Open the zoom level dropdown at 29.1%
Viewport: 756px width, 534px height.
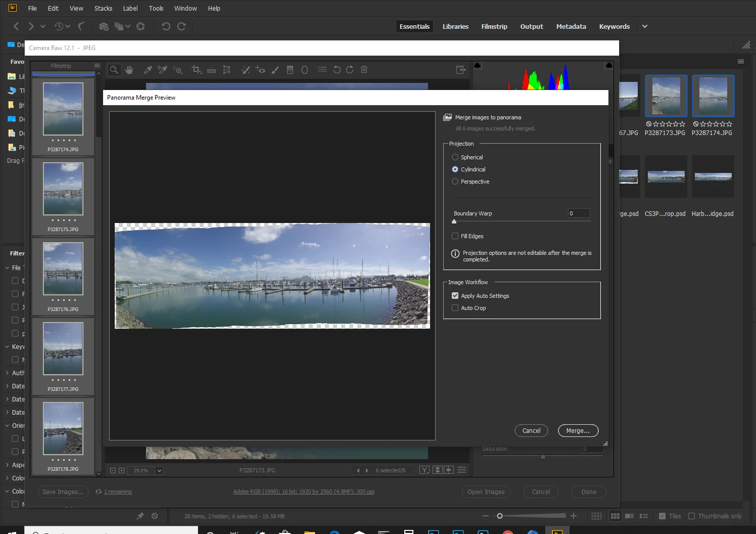click(x=159, y=470)
